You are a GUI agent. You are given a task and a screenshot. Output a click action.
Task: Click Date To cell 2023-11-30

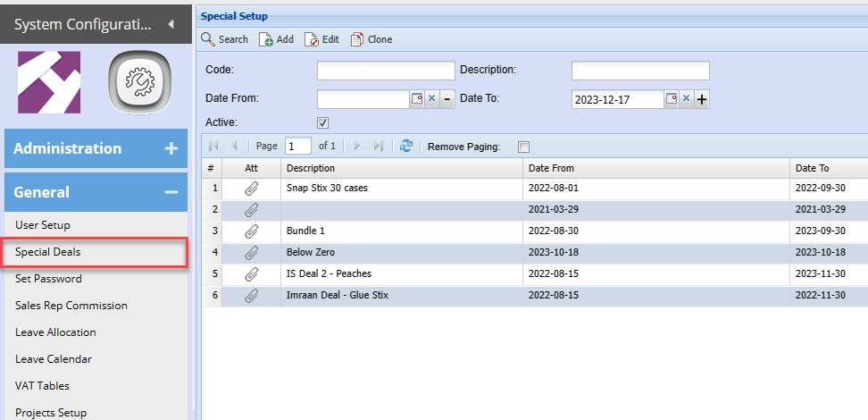click(829, 275)
